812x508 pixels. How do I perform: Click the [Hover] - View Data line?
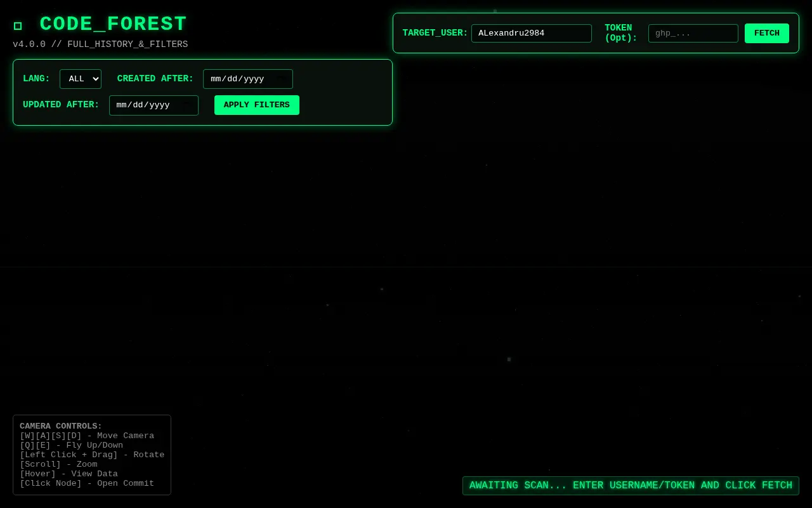[69, 474]
